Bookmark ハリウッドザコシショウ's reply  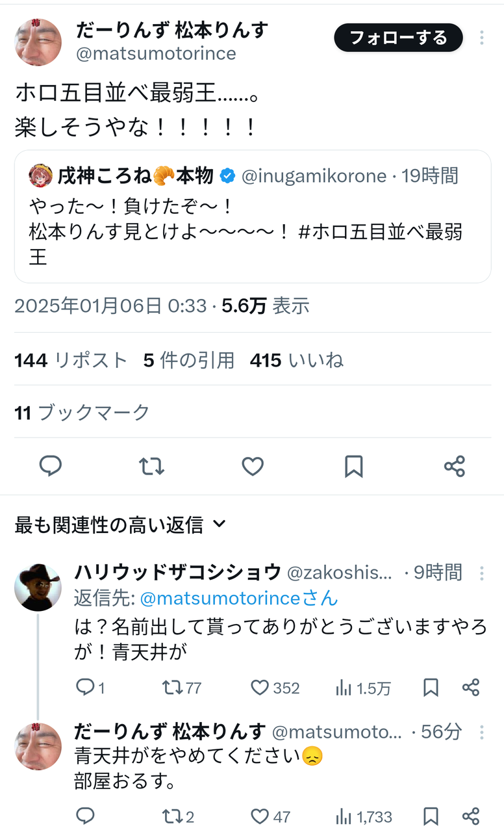tap(431, 688)
